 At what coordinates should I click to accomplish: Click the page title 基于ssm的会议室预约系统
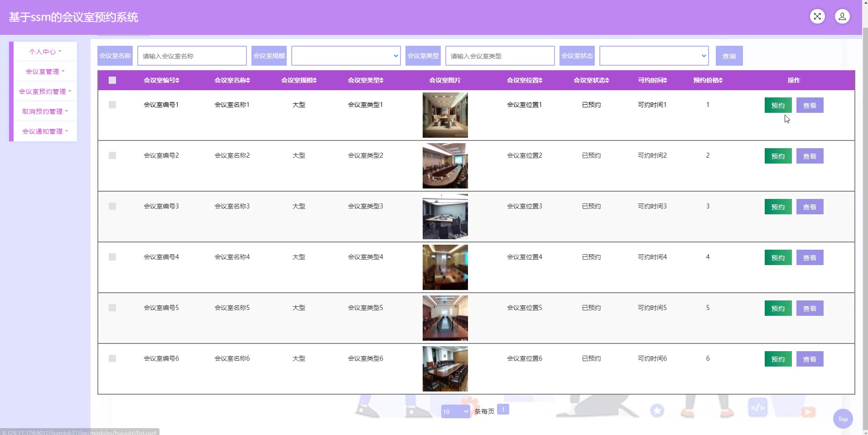73,17
